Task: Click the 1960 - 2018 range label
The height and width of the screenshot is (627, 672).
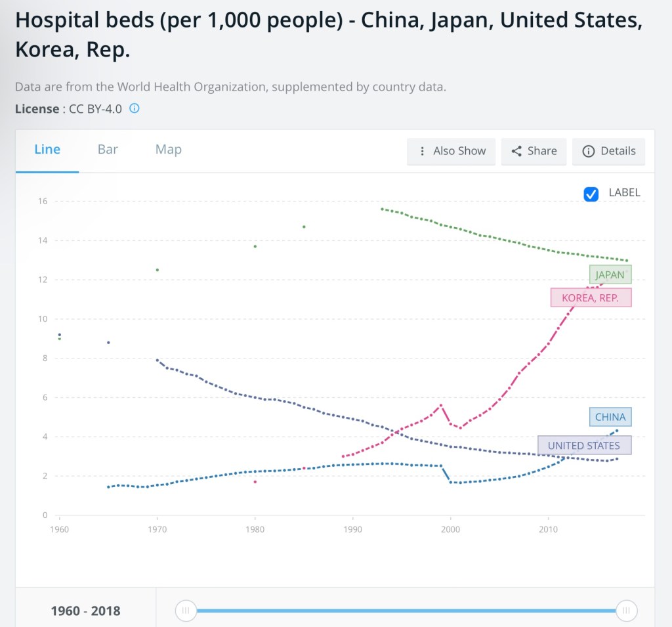Action: pos(86,611)
